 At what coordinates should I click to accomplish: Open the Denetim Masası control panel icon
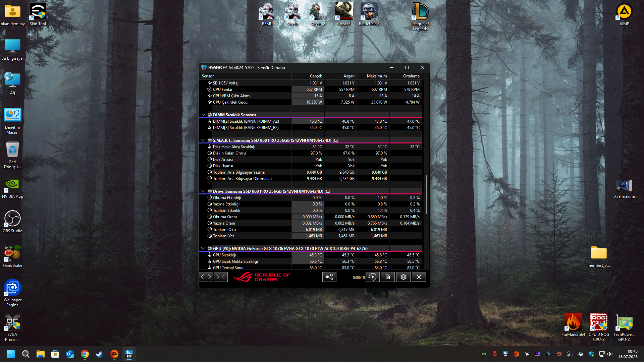click(x=12, y=121)
